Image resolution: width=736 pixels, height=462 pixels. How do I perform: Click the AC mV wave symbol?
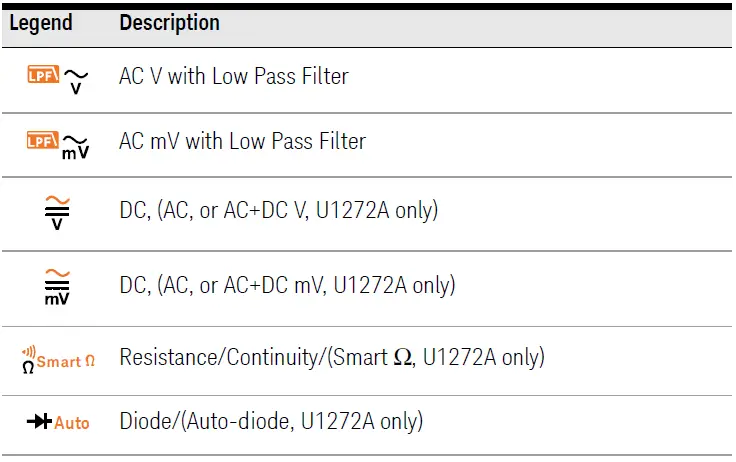(x=76, y=146)
